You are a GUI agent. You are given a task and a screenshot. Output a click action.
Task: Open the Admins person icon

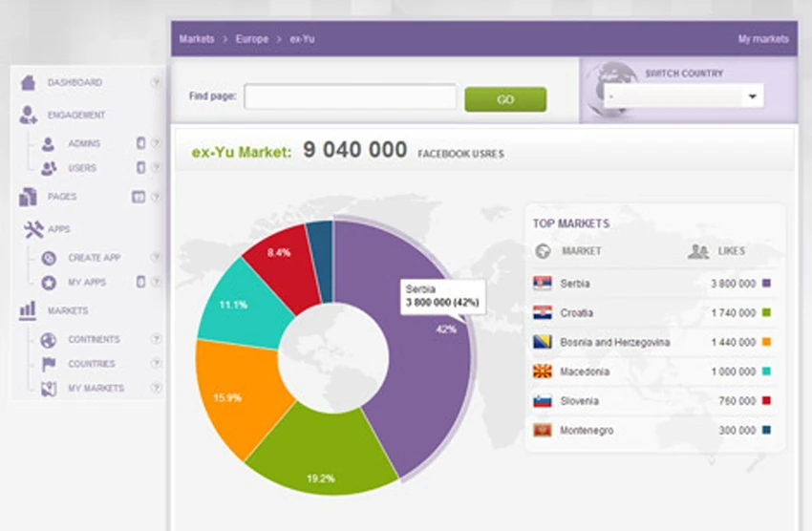48,144
